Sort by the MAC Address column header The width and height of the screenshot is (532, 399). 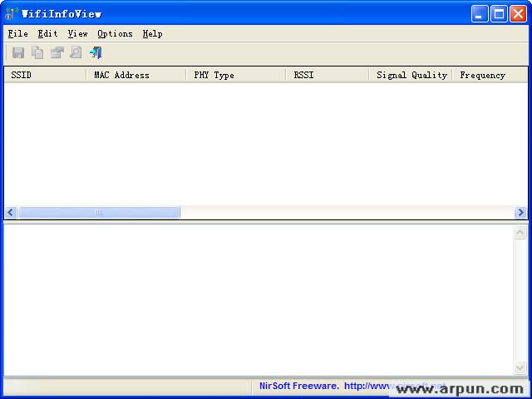tap(136, 75)
